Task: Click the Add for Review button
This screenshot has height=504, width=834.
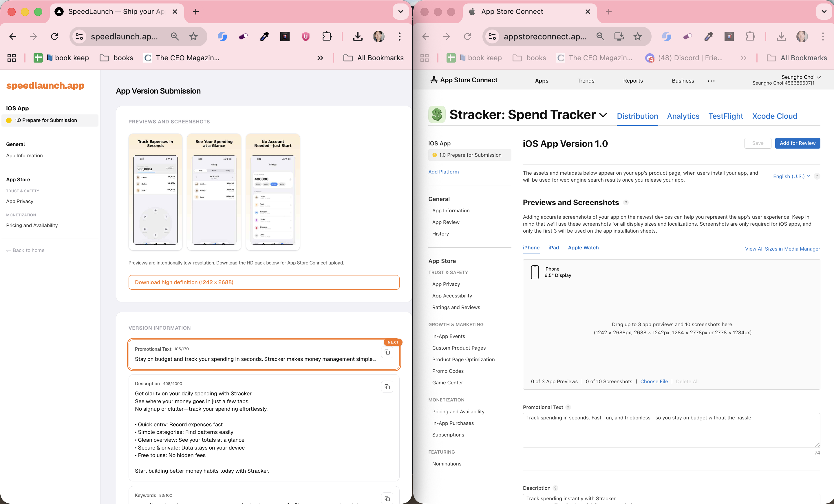Action: (797, 143)
